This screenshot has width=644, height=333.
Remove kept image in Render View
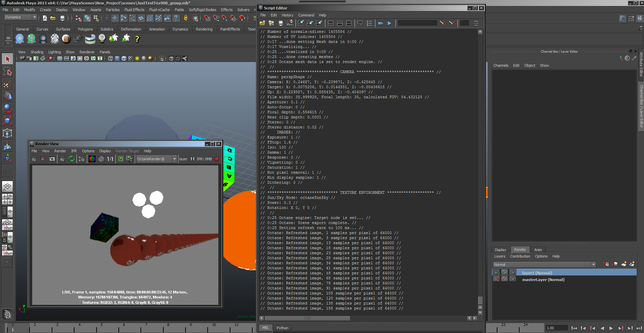129,159
